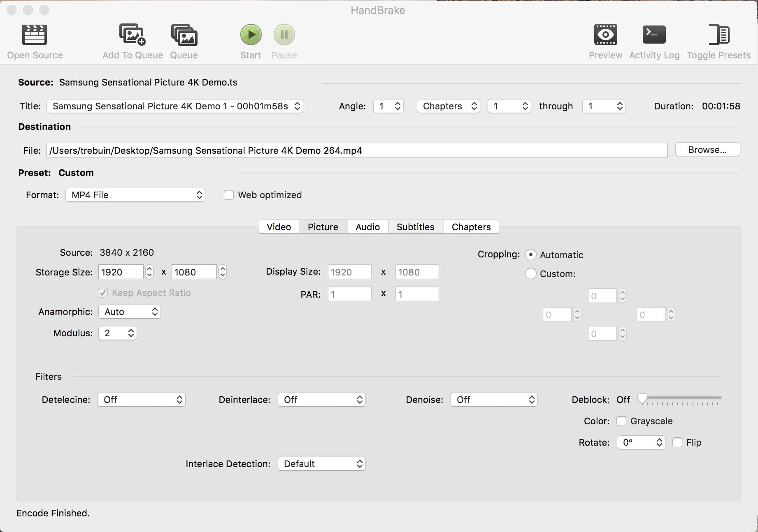Open the end chapter dropdown after 'through'
This screenshot has height=532, width=758.
point(604,106)
